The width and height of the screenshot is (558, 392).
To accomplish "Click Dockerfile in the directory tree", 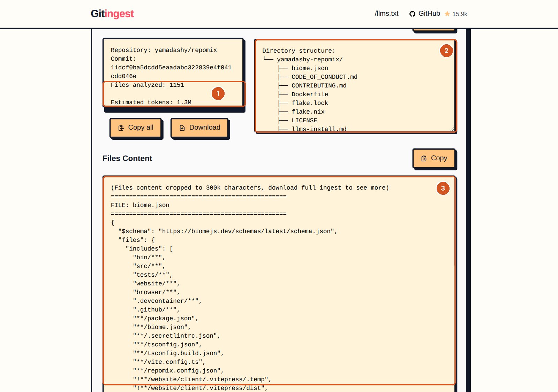I will coord(310,94).
